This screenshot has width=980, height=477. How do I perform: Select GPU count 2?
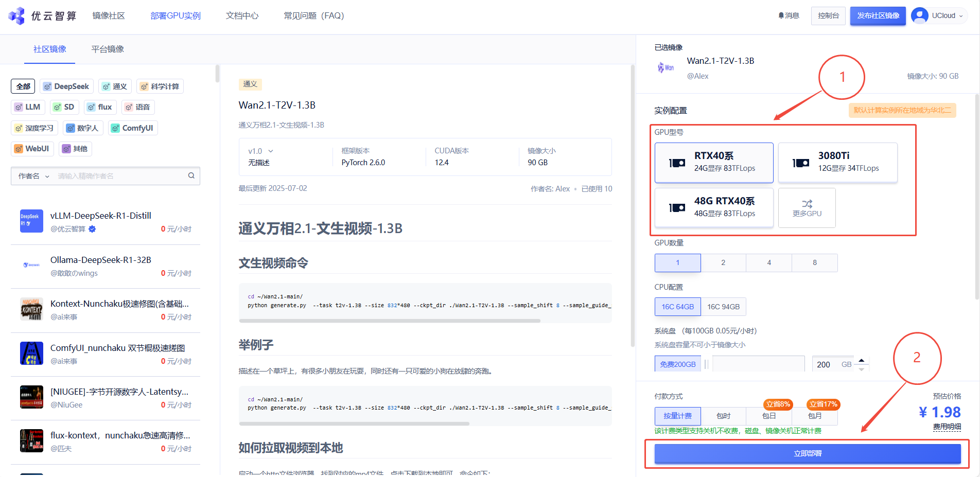[723, 262]
